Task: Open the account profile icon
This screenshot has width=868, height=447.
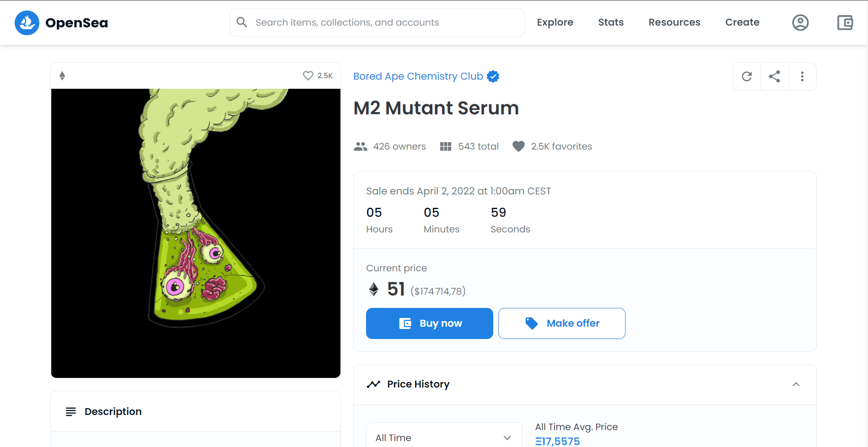Action: (800, 22)
